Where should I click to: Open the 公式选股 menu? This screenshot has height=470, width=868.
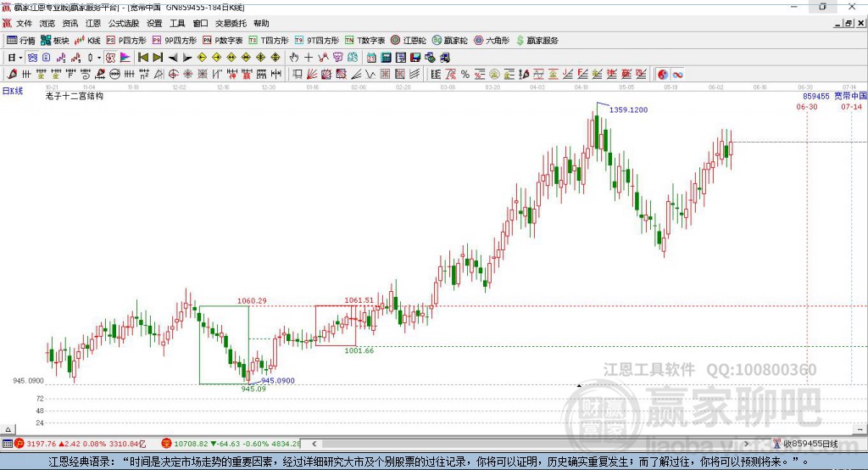pyautogui.click(x=124, y=23)
